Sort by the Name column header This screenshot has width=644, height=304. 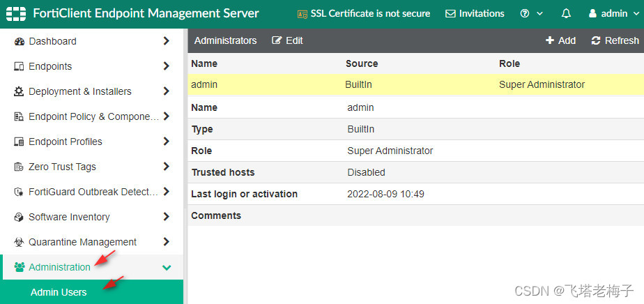(x=204, y=63)
